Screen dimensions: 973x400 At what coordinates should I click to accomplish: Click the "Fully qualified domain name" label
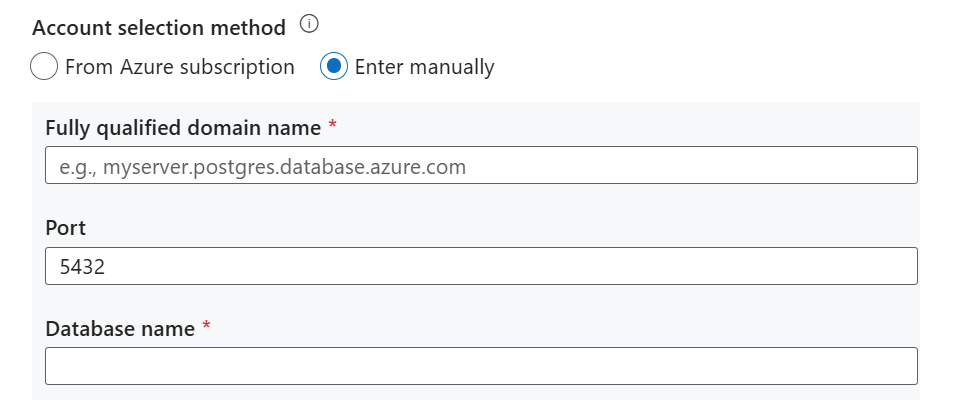pyautogui.click(x=183, y=127)
